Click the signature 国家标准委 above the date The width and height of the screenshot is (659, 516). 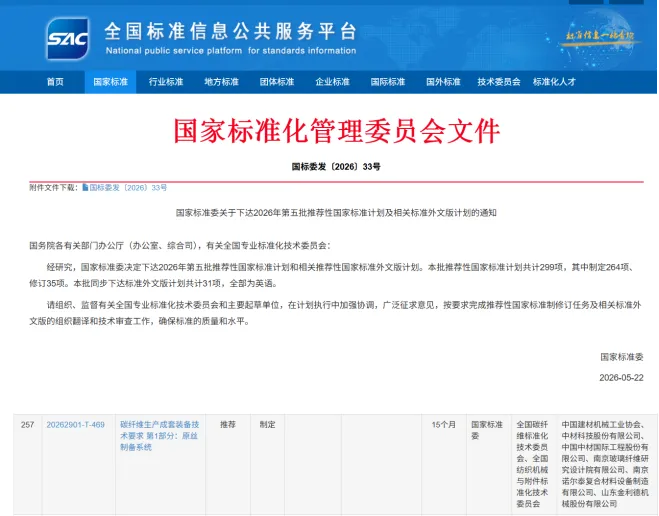622,357
